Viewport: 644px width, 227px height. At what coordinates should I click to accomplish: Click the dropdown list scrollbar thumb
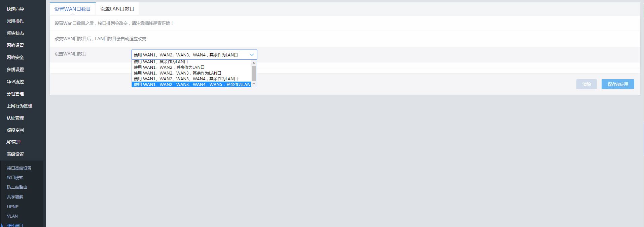[254, 73]
